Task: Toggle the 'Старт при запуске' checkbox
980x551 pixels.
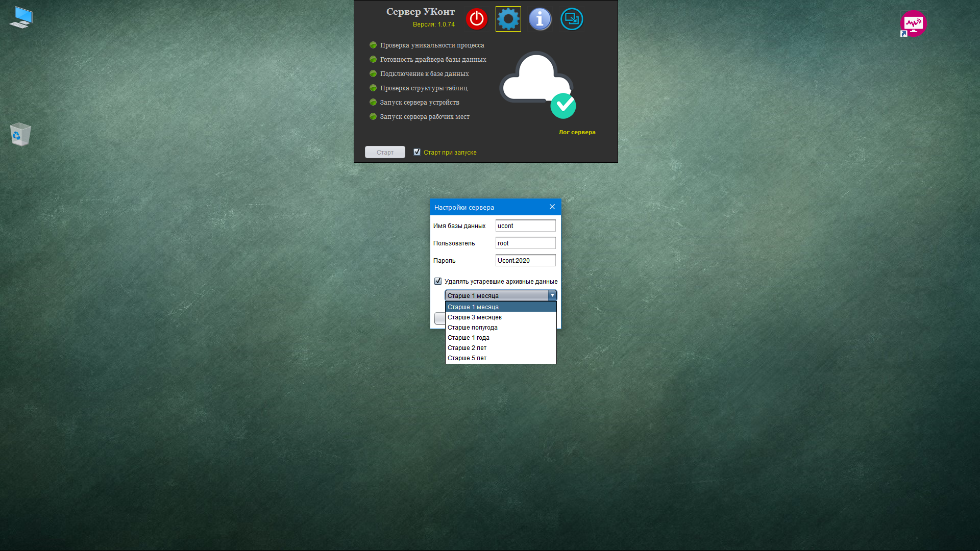Action: tap(417, 152)
